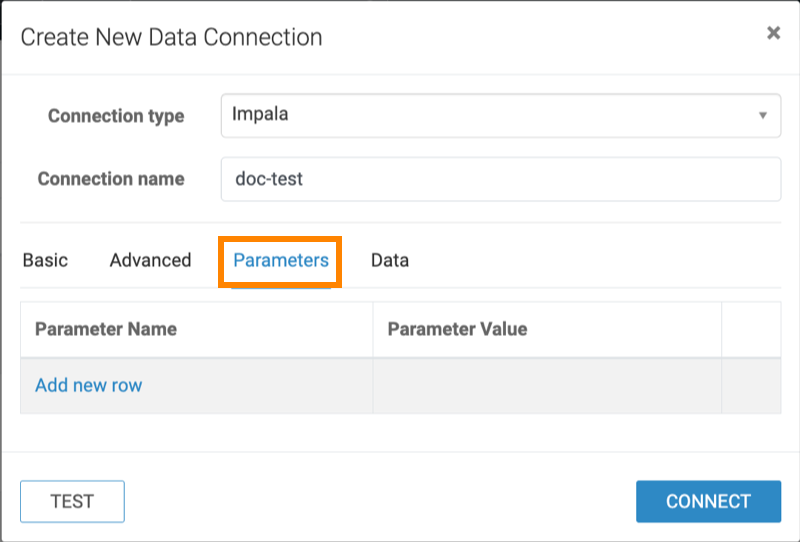Screen dimensions: 800x542
Task: Click the Add new row link
Action: tap(89, 385)
